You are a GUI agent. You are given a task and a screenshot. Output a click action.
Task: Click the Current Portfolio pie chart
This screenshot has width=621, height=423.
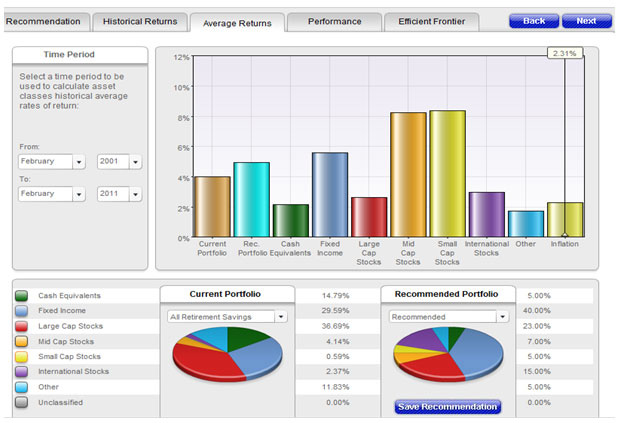[x=227, y=354]
